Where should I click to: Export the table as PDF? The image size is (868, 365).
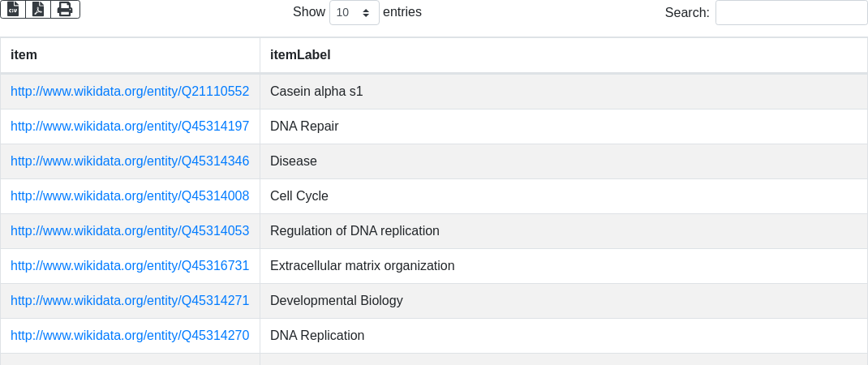[38, 9]
